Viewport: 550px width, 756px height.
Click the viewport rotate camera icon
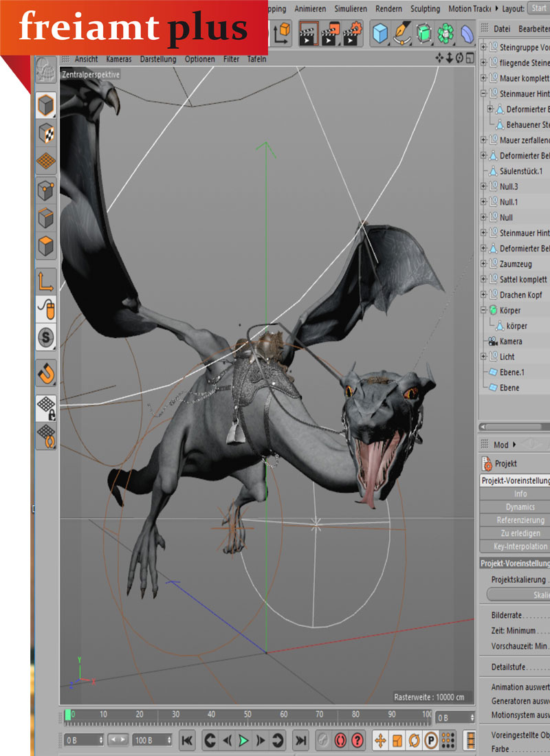(x=459, y=58)
